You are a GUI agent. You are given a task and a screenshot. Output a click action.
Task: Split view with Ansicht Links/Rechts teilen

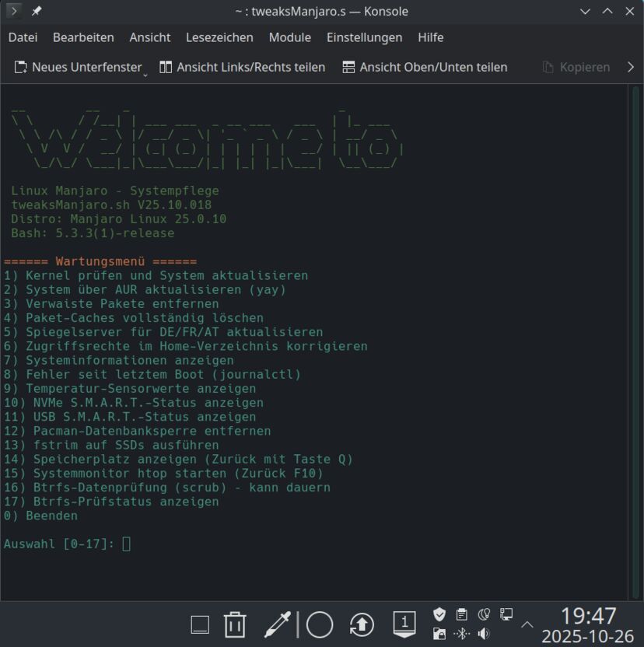click(x=242, y=67)
